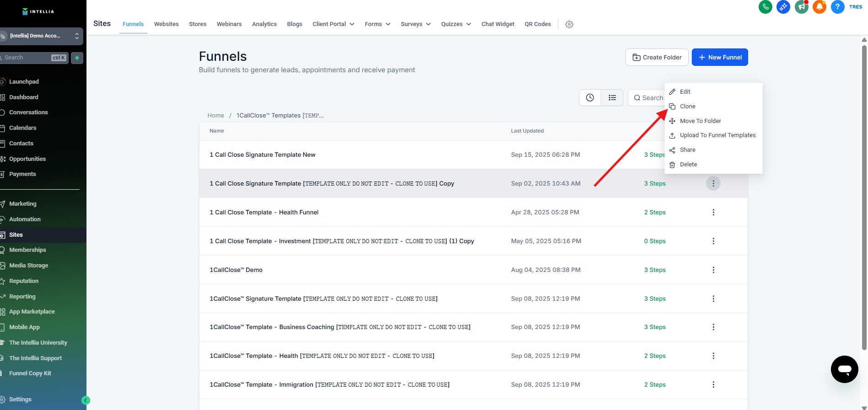868x410 pixels.
Task: Open Automation in the sidebar
Action: point(25,219)
